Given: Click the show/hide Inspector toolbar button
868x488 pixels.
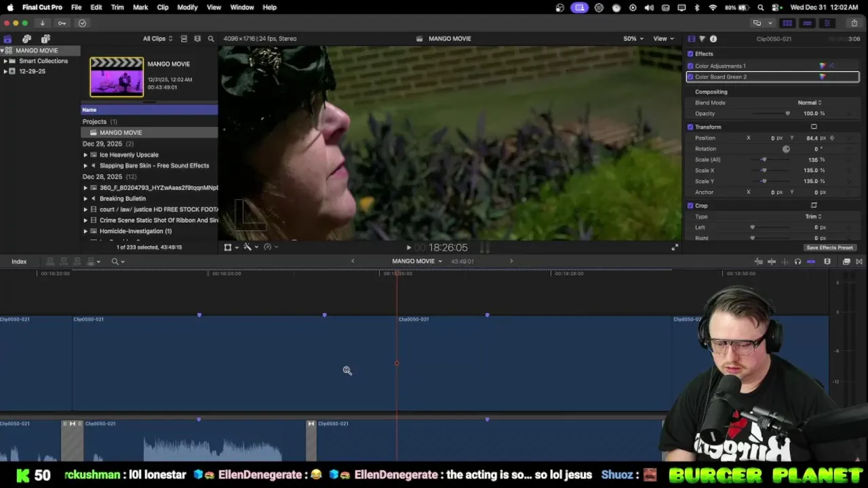Looking at the screenshot, I should (827, 23).
